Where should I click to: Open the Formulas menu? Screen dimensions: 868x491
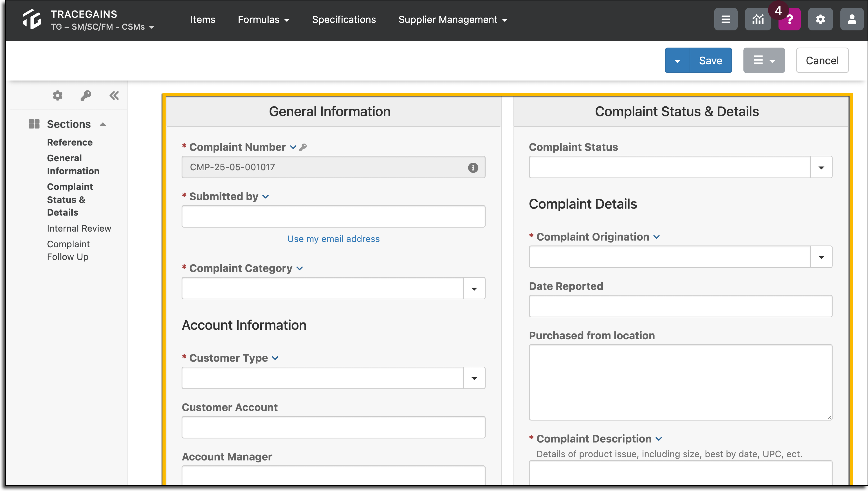point(264,20)
